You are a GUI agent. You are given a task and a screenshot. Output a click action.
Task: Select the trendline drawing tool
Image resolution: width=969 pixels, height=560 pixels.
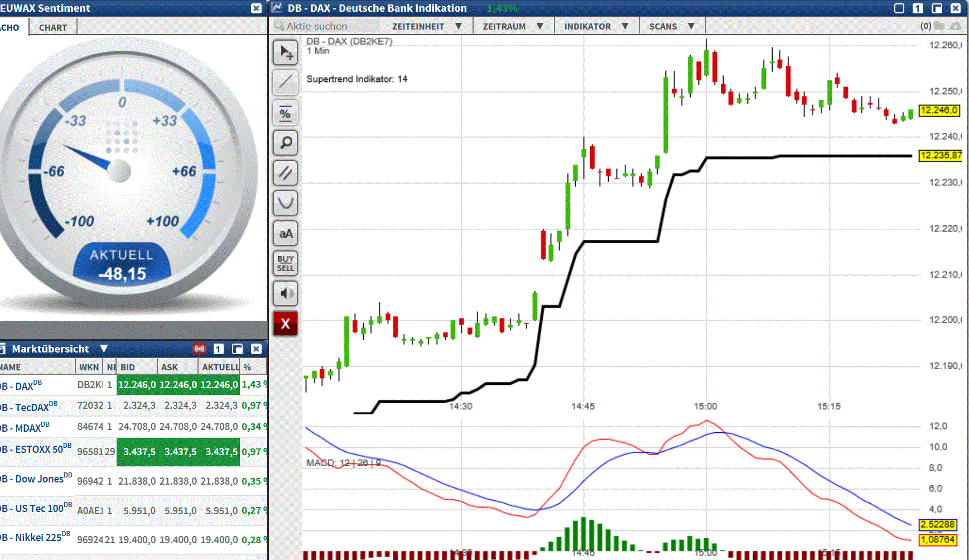click(285, 82)
